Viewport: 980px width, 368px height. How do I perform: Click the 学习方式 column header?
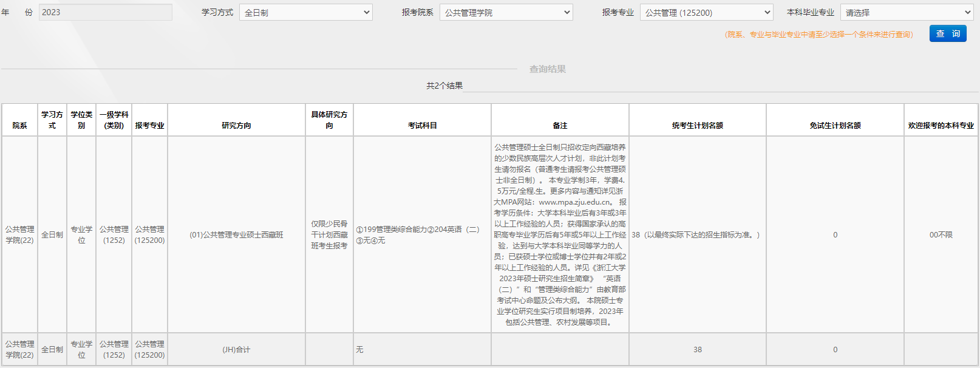pos(52,120)
